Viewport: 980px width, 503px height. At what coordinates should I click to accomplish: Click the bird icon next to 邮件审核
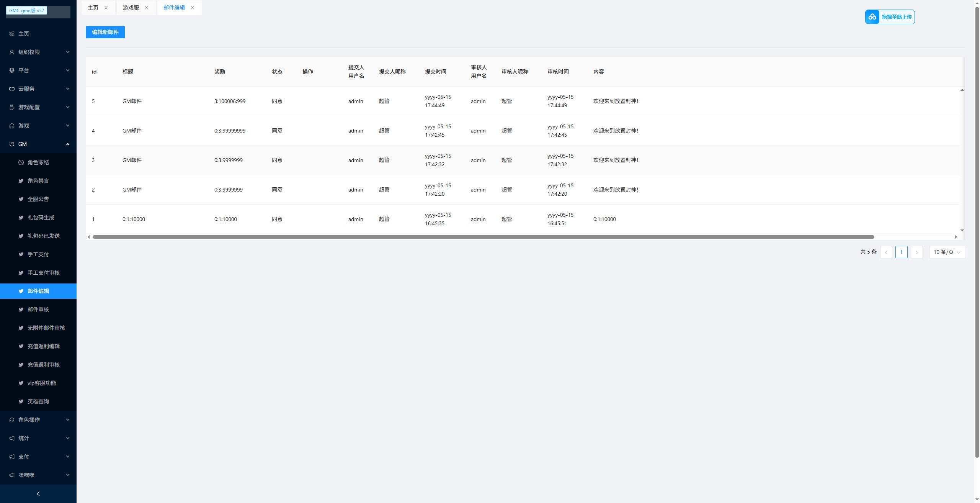click(x=21, y=310)
